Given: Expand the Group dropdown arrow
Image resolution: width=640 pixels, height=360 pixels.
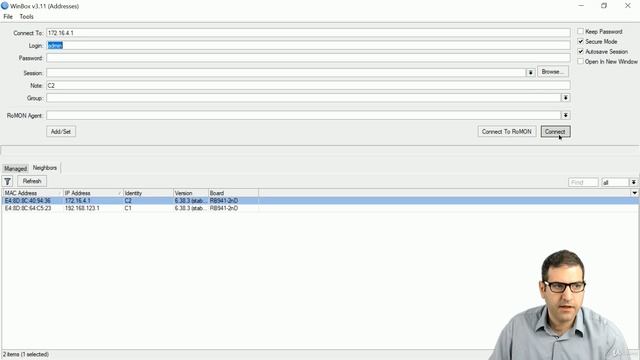Looking at the screenshot, I should click(x=566, y=98).
